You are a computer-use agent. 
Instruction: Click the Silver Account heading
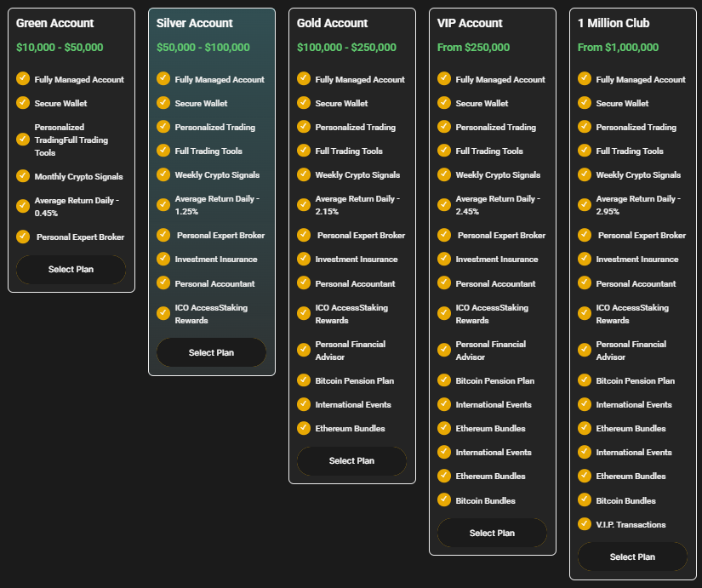click(x=194, y=23)
